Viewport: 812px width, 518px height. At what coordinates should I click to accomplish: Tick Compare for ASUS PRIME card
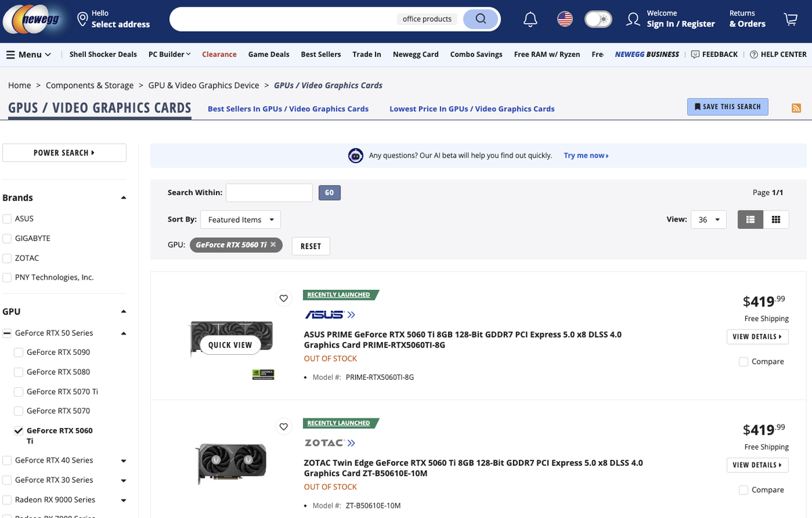(x=744, y=362)
